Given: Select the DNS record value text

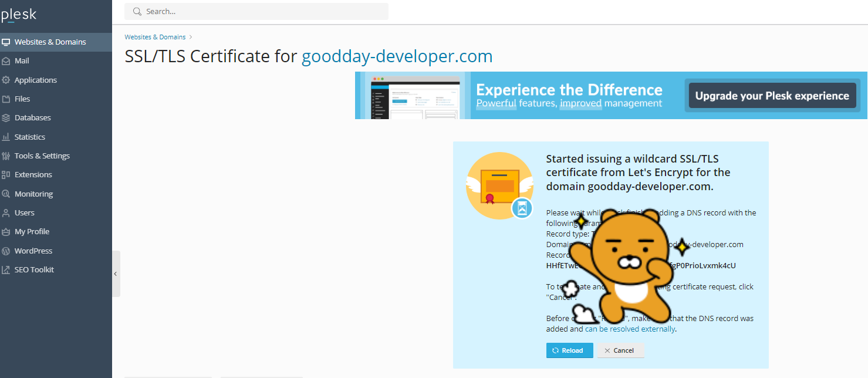Looking at the screenshot, I should (x=641, y=265).
